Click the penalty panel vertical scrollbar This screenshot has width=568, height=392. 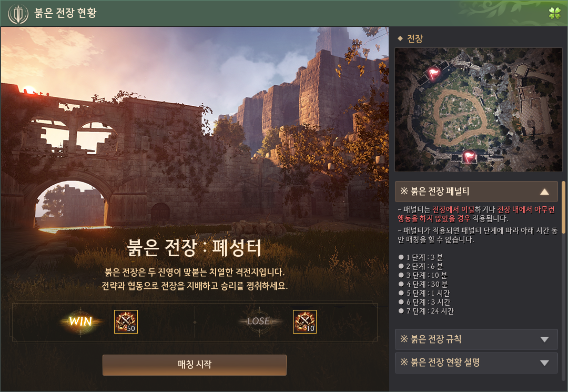[563, 207]
